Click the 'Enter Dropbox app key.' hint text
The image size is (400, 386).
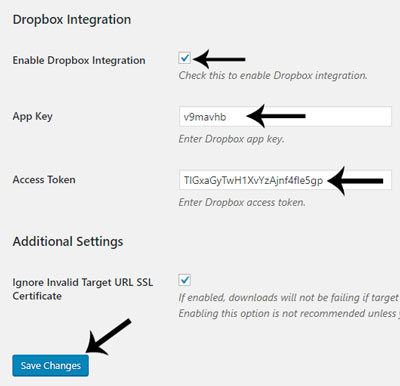coord(231,139)
